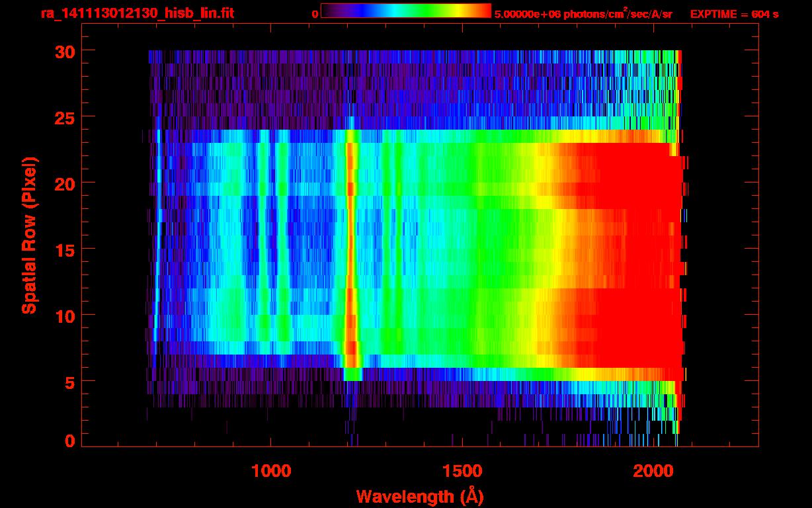Viewport: 812px width, 508px height.
Task: Click the x-axis tick label 2000
Action: pos(653,470)
